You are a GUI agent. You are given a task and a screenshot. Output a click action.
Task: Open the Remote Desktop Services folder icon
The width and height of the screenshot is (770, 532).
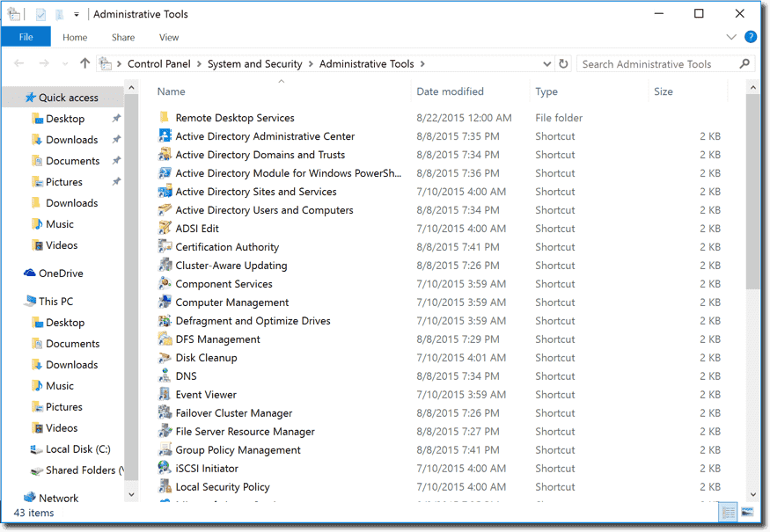click(165, 118)
